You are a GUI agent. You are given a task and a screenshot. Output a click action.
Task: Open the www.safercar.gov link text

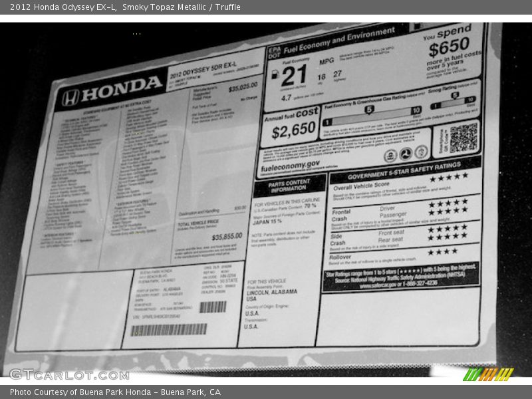click(x=376, y=285)
